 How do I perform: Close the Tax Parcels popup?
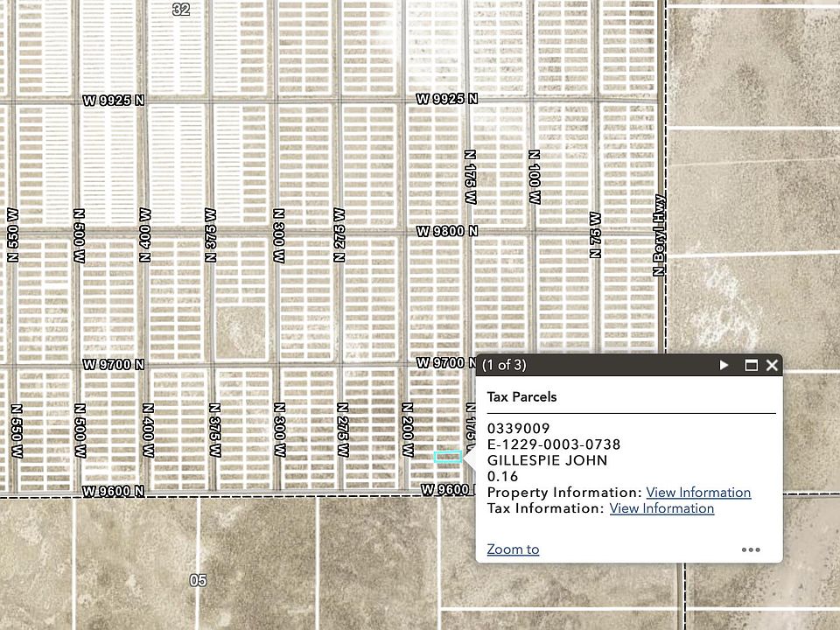tap(772, 366)
